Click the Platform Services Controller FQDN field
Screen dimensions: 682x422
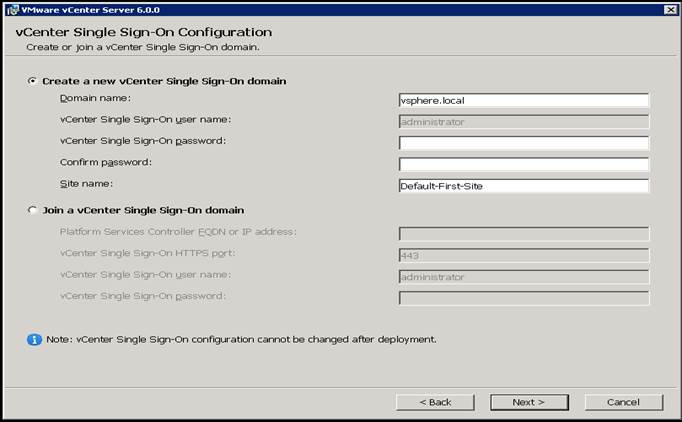tap(524, 234)
